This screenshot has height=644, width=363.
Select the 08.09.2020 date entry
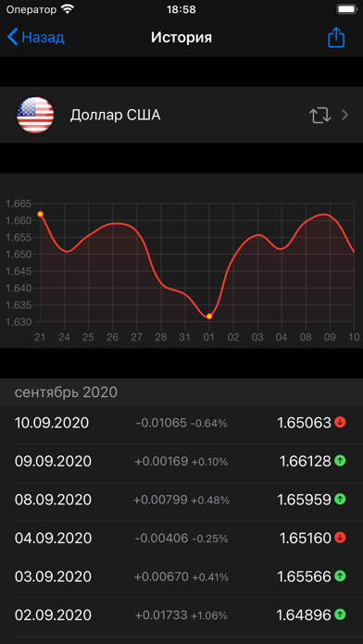click(53, 500)
